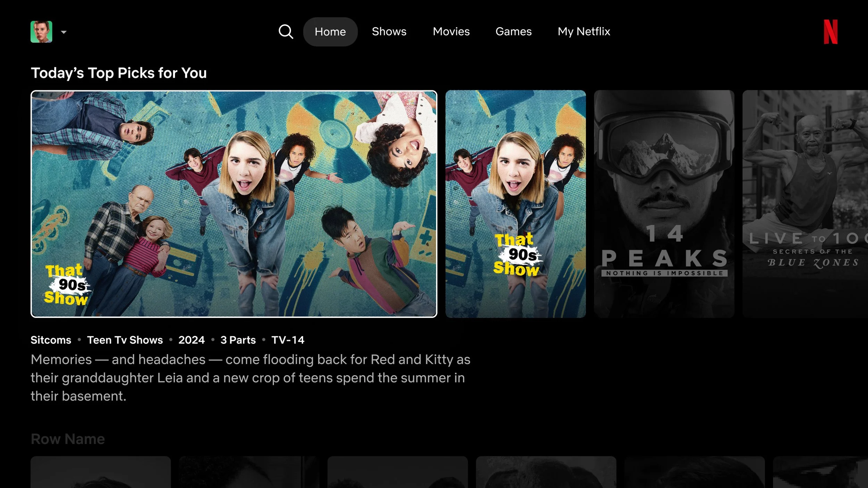Select the Home tab
Viewport: 868px width, 488px height.
(330, 32)
